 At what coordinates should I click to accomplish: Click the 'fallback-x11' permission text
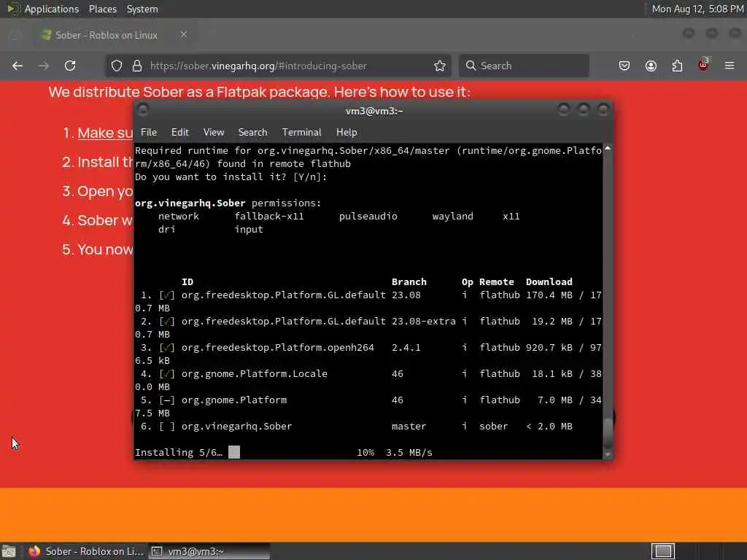click(268, 216)
